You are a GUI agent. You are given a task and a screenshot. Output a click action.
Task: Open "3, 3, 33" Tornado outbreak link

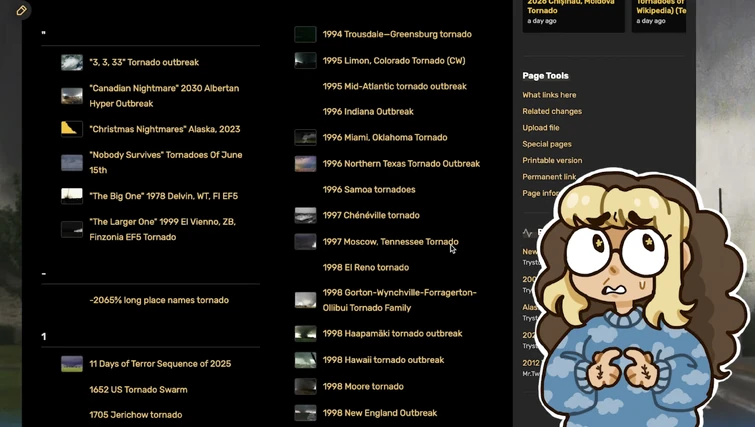point(144,62)
